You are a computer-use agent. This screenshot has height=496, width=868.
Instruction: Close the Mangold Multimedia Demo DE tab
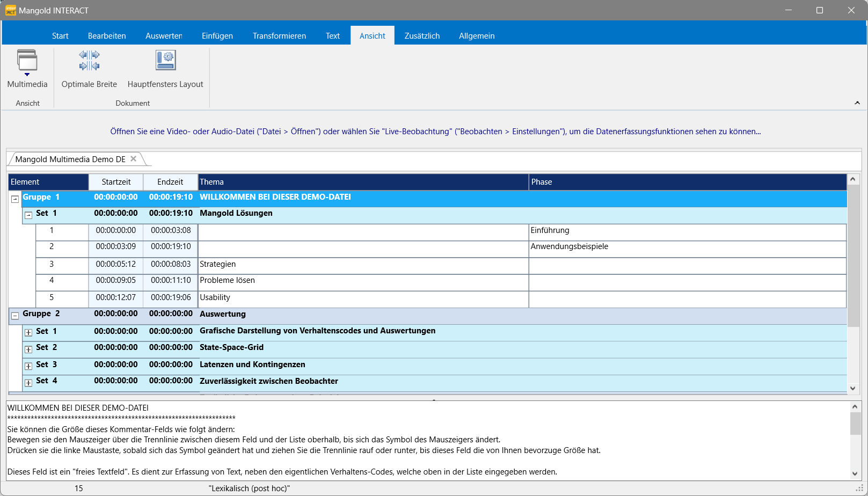[x=134, y=159]
